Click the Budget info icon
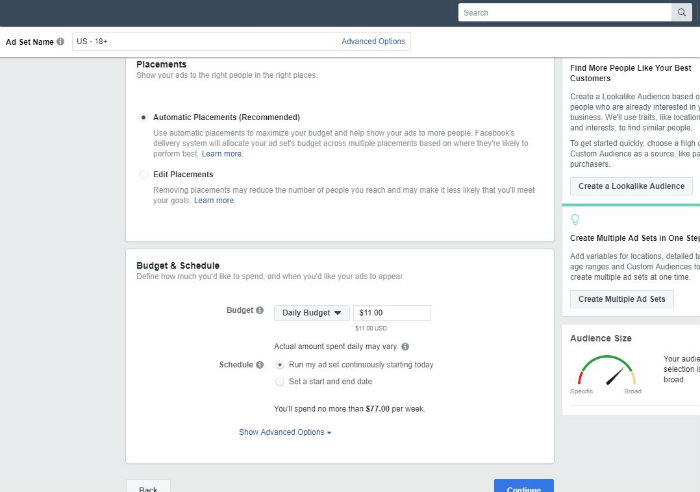Viewport: 700px width, 492px height. pyautogui.click(x=260, y=312)
